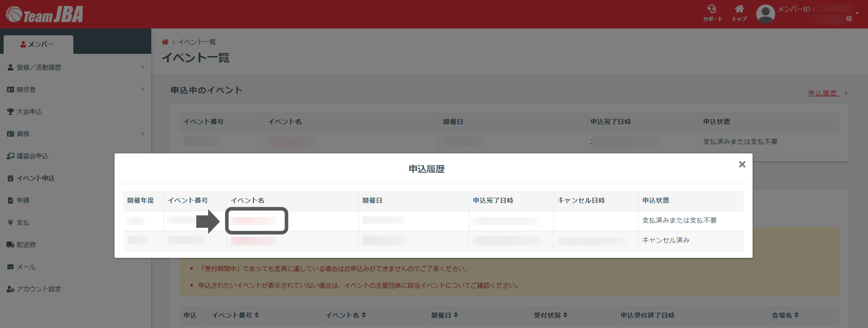Image resolution: width=868 pixels, height=328 pixels.
Task: Click the breadcrumb home icon
Action: click(x=165, y=42)
